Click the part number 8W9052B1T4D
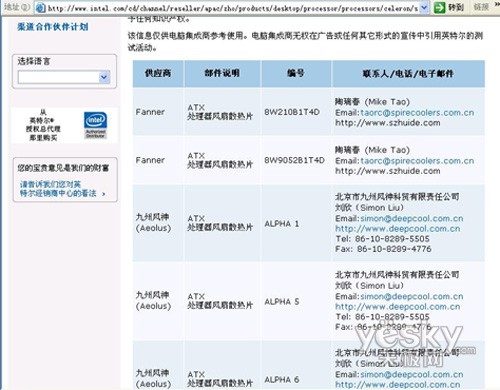 coord(294,160)
